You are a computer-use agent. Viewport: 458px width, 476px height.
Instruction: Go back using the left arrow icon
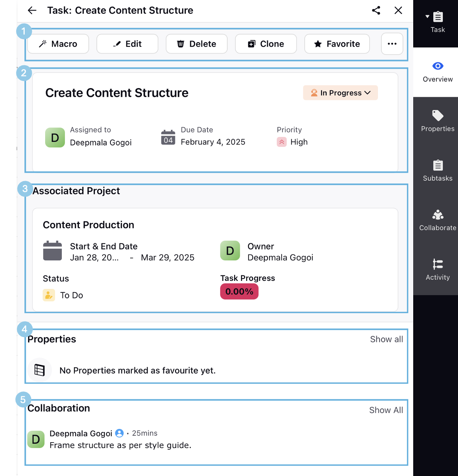32,10
